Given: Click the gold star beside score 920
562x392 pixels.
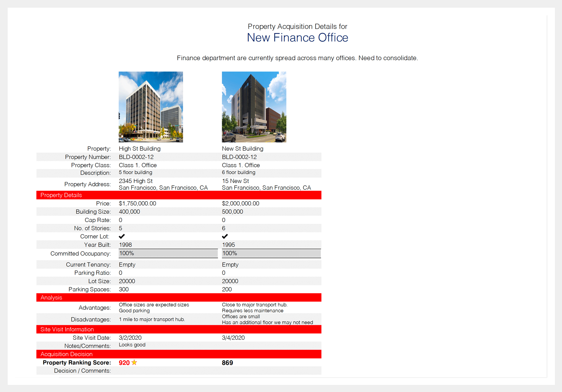Looking at the screenshot, I should [134, 362].
